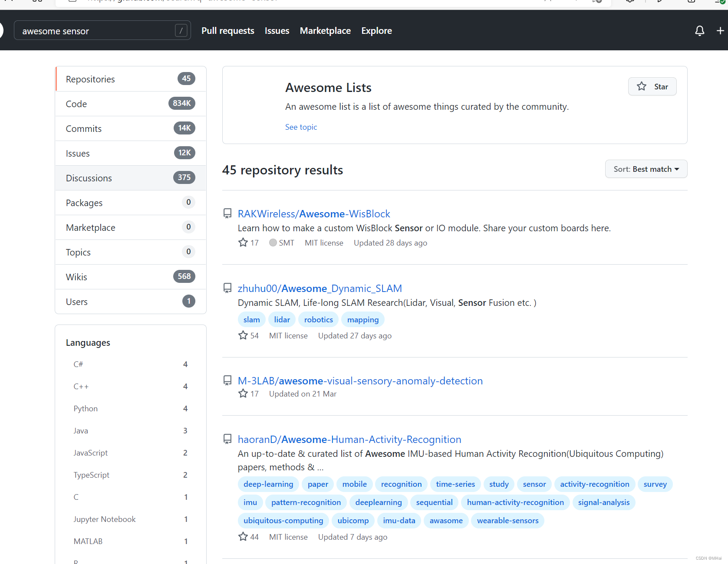
Task: Open Pull requests in the header
Action: coord(228,31)
